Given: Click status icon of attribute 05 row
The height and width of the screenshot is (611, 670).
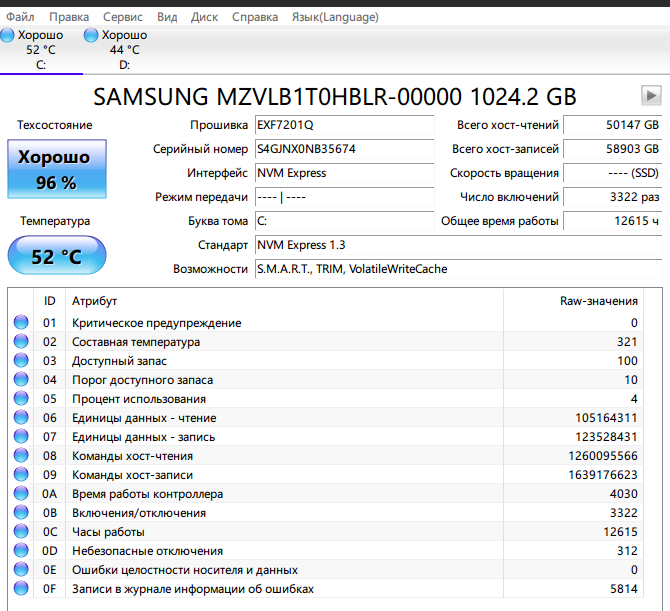Looking at the screenshot, I should tap(21, 398).
